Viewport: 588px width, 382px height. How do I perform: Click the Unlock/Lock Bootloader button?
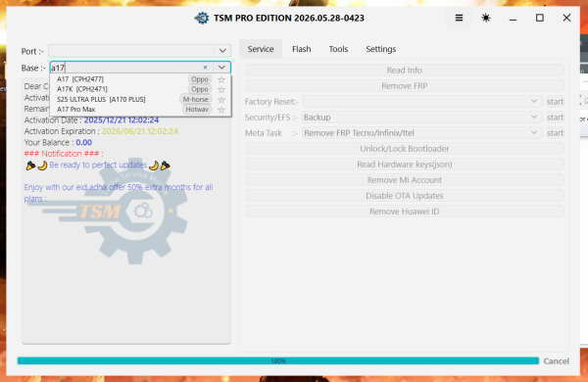(x=404, y=149)
